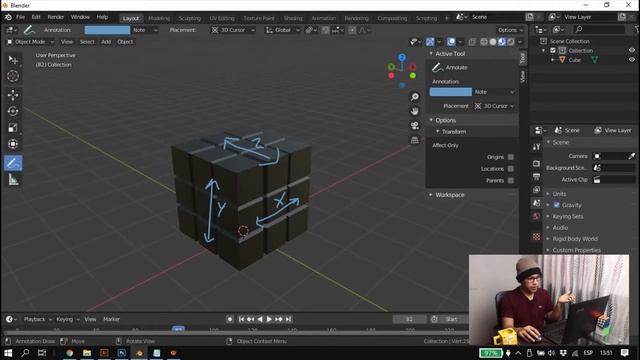Toggle Collection exclude checkbox in outliner
Image resolution: width=640 pixels, height=360 pixels.
tap(553, 51)
